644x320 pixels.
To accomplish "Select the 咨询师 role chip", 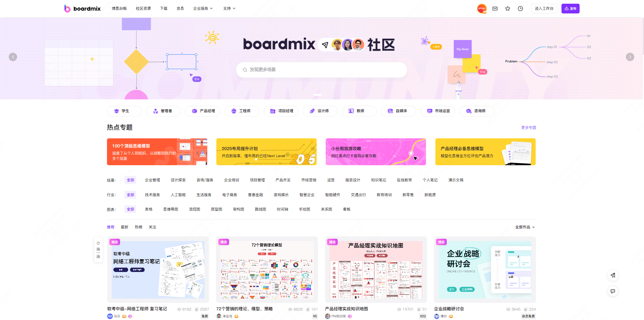I will coord(477,111).
